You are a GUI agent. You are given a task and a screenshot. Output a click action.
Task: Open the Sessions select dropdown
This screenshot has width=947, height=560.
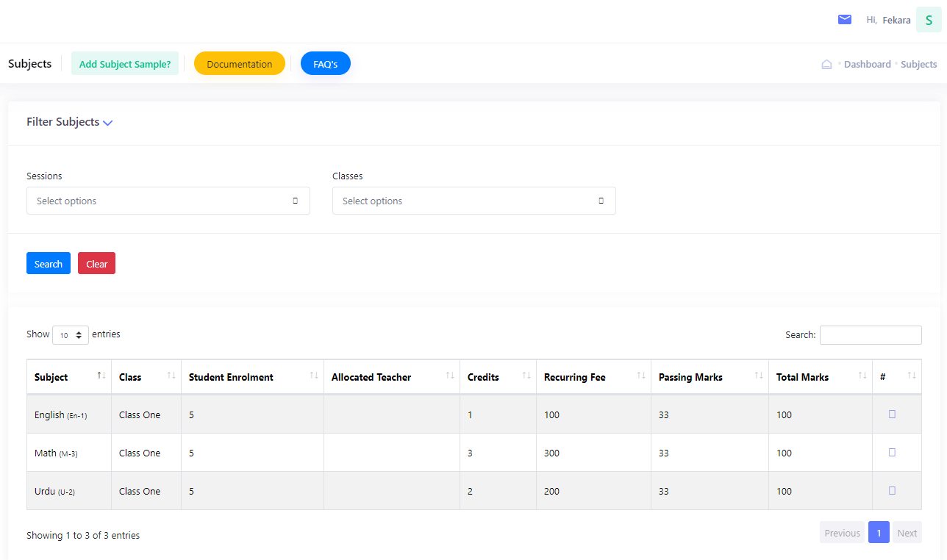168,201
